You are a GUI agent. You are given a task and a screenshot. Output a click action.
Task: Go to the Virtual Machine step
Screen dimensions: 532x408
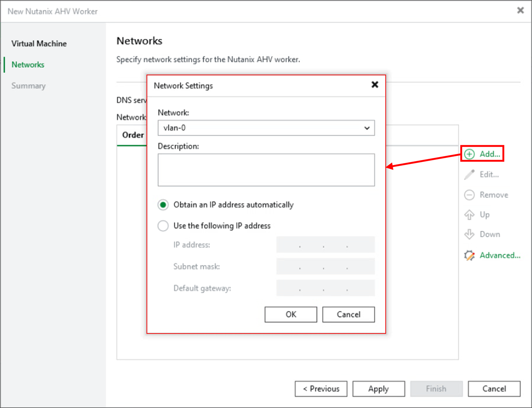click(x=39, y=43)
